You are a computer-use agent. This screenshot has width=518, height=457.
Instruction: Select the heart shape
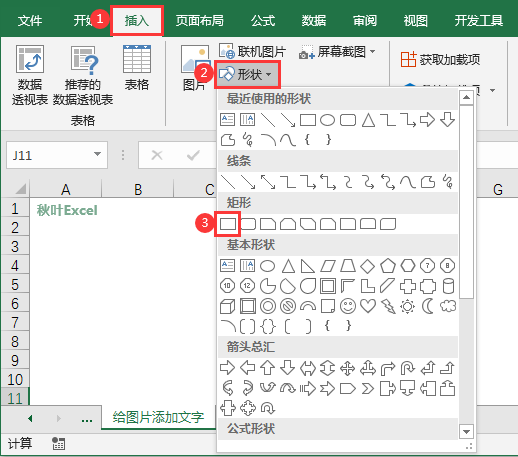coord(368,306)
